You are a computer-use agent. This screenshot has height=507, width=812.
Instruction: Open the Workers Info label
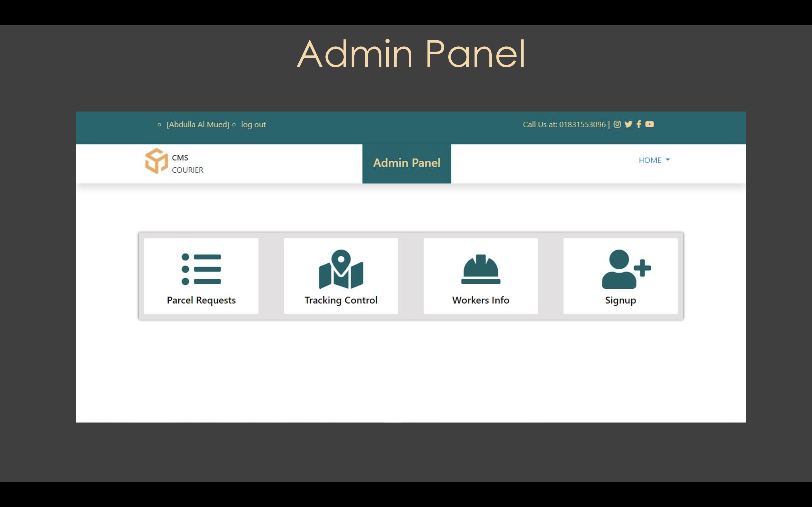pyautogui.click(x=480, y=300)
